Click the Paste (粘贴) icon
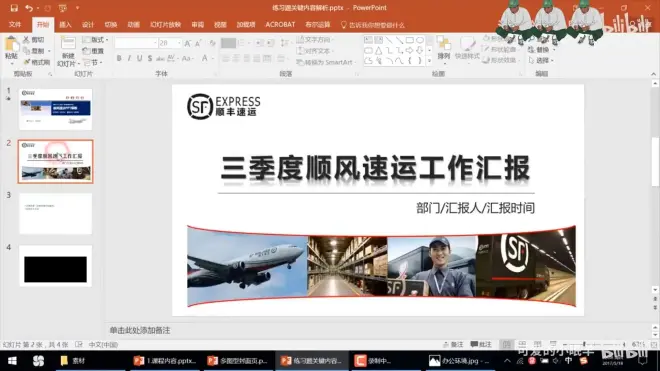Screen dimensions: 660x371 (11, 48)
